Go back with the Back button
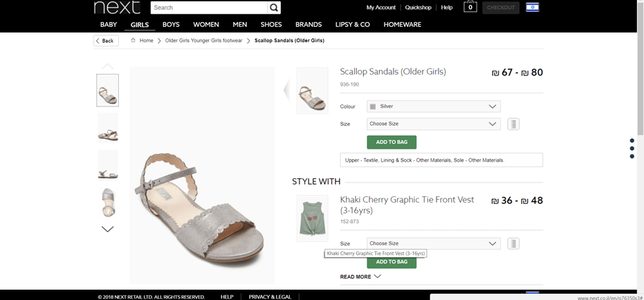The image size is (644, 300). pyautogui.click(x=106, y=41)
